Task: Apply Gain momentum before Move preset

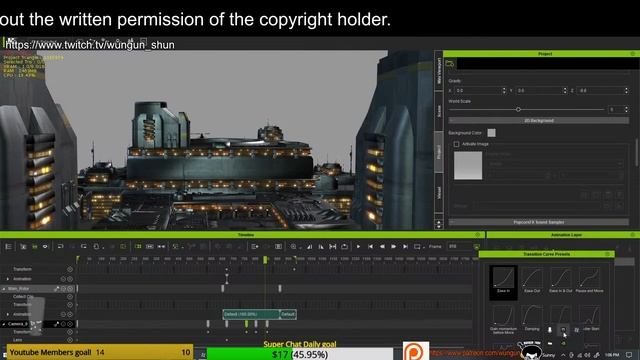Action: click(x=503, y=319)
